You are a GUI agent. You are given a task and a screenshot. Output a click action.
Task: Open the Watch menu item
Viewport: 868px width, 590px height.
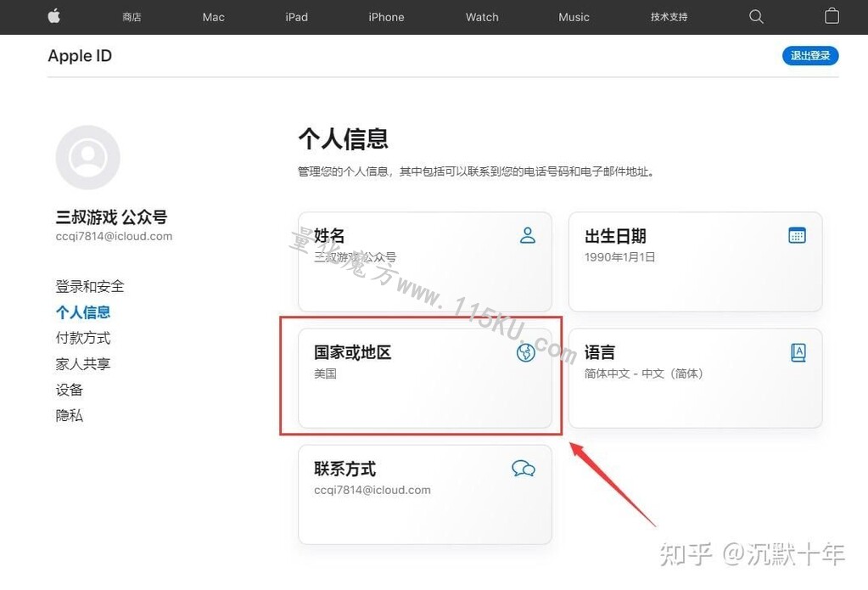(482, 17)
